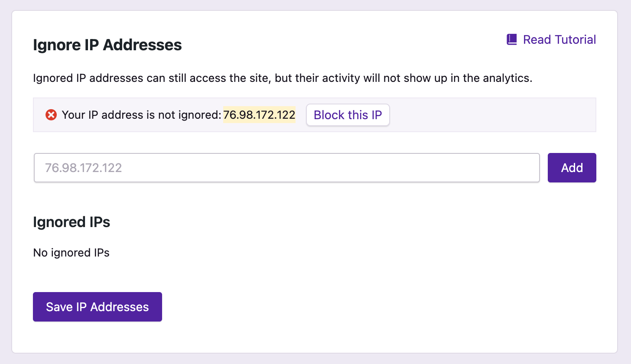The image size is (631, 364).
Task: Open the Read Tutorial link
Action: (559, 39)
